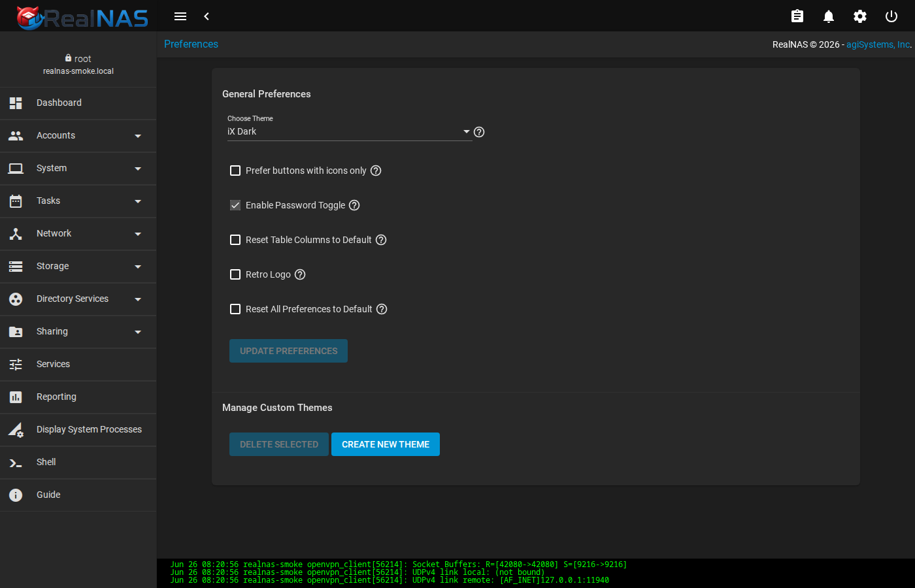The height and width of the screenshot is (588, 915).
Task: Expand the Tasks menu arrow
Action: point(138,201)
